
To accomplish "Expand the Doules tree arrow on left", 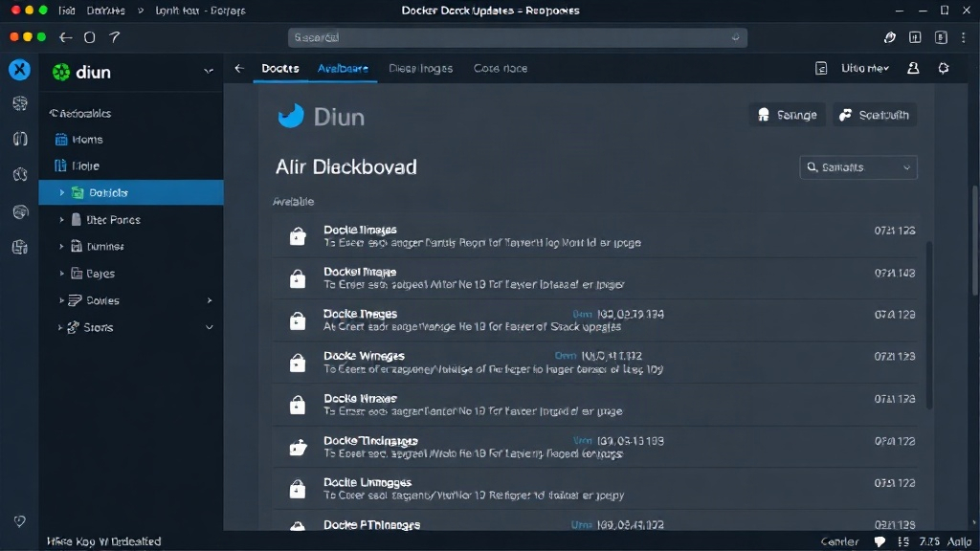I will 61,300.
